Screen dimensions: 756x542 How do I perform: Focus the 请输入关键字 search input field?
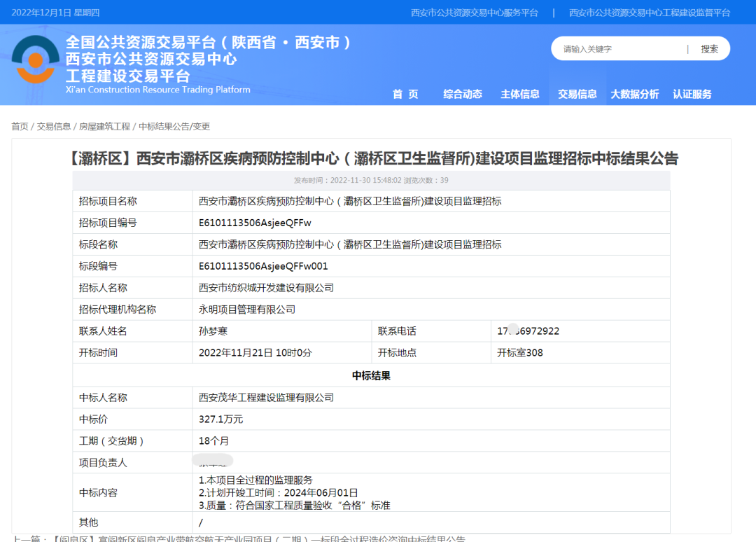(622, 49)
